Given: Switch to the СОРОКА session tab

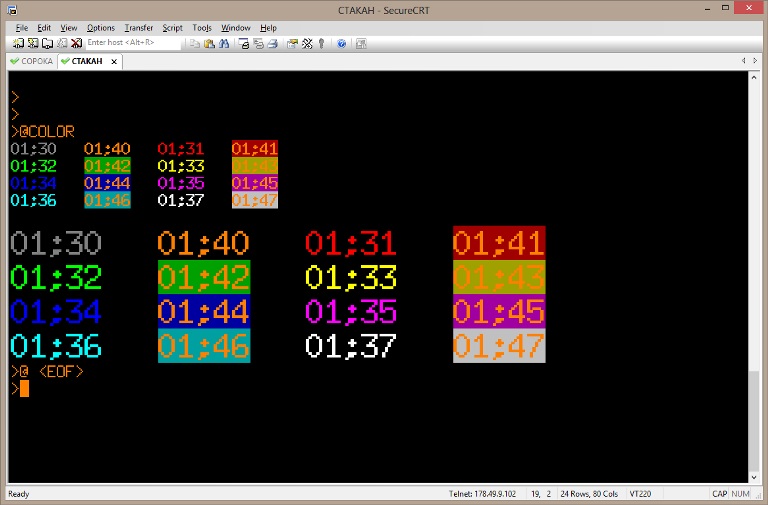Looking at the screenshot, I should point(30,61).
